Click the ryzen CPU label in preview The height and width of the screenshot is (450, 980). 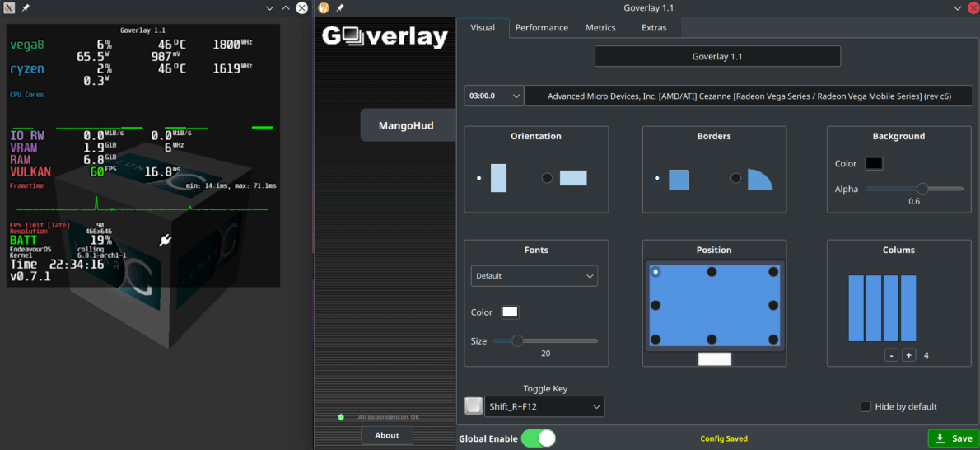click(x=27, y=68)
